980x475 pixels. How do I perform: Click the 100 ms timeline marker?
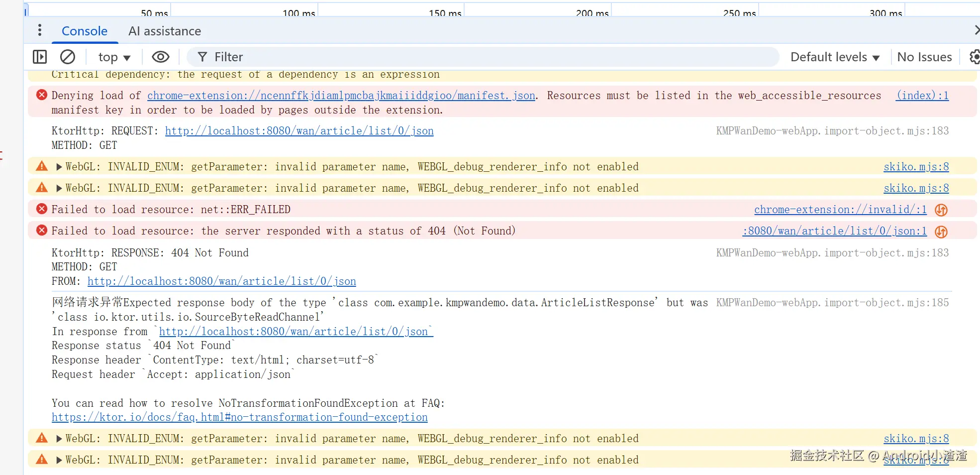[x=298, y=13]
